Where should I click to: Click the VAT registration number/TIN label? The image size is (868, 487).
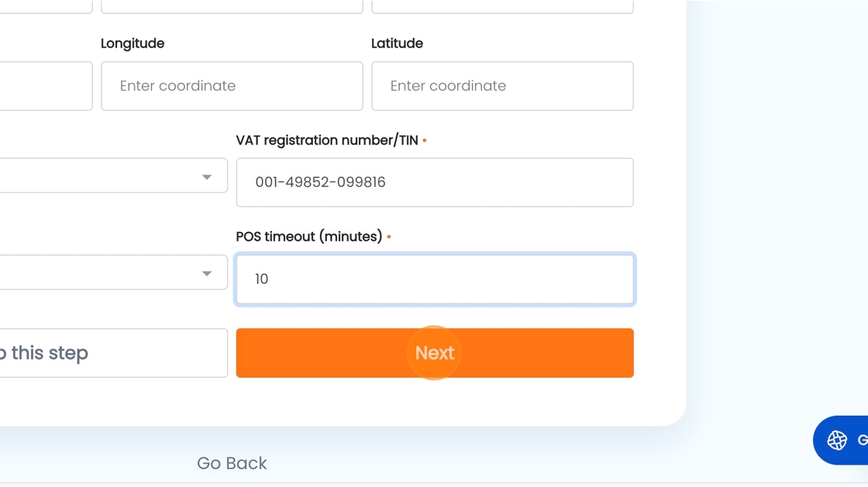point(327,140)
